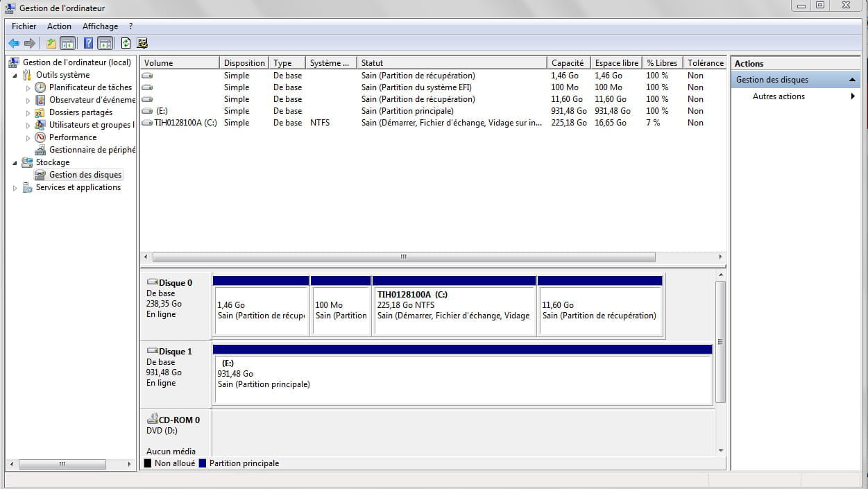Sort by the % Libres column header
868x489 pixels.
(663, 62)
